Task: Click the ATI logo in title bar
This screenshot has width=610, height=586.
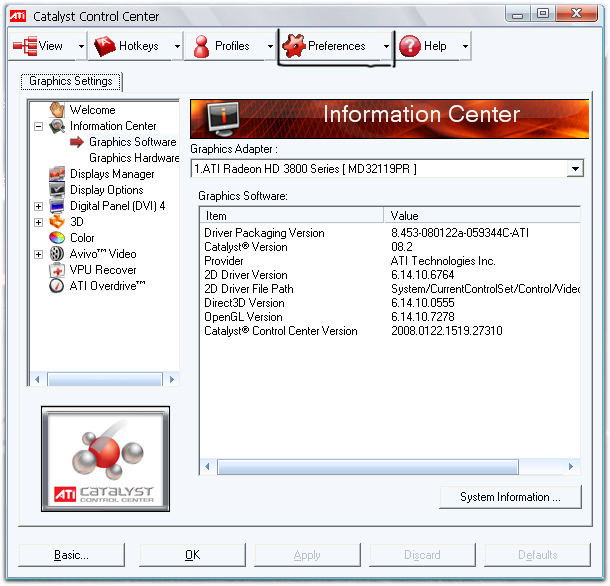Action: [18, 16]
